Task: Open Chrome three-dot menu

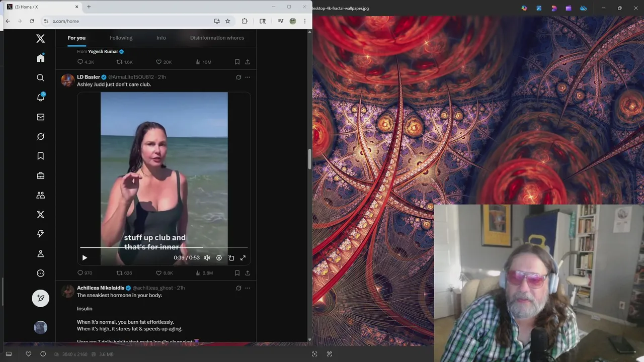Action: (x=305, y=21)
